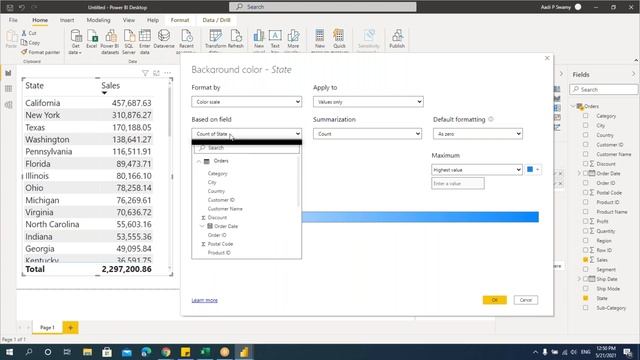
Task: Open File Explorer from taskbar
Action: 87,352
